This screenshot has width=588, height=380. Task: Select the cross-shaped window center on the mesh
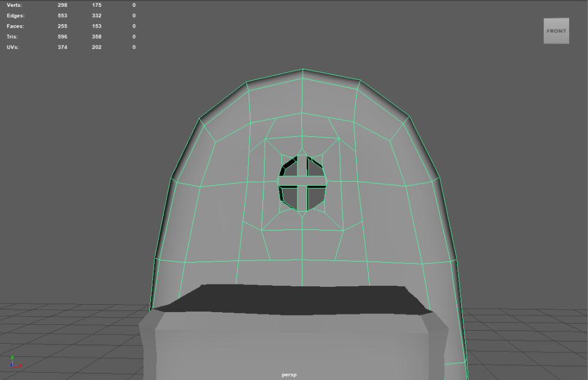click(303, 182)
